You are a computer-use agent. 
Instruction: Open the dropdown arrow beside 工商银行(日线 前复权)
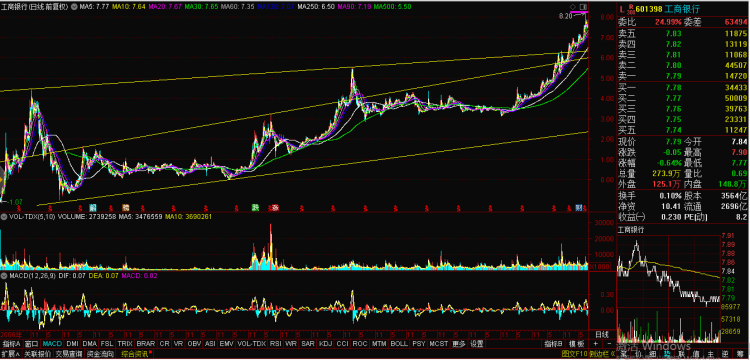(73, 8)
